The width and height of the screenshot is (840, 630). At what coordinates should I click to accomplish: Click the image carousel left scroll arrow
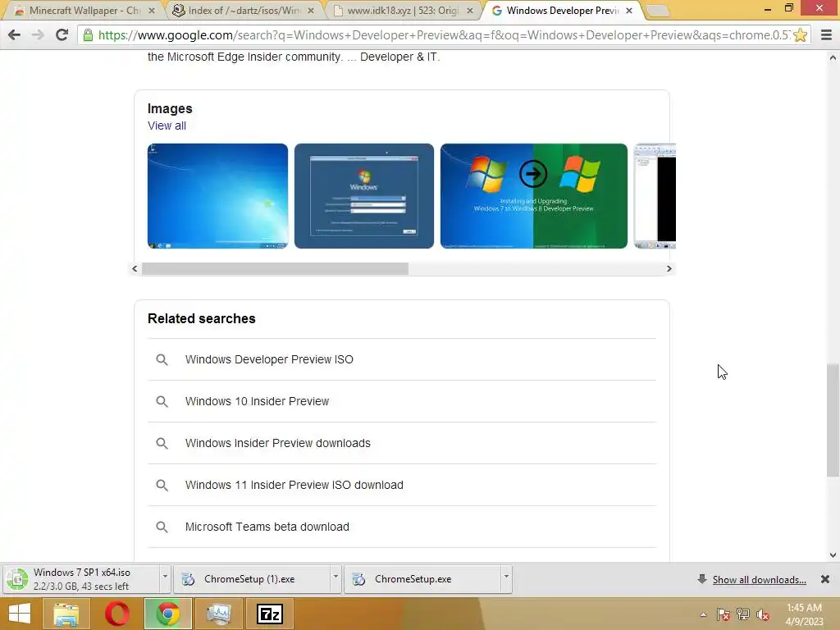coord(135,268)
